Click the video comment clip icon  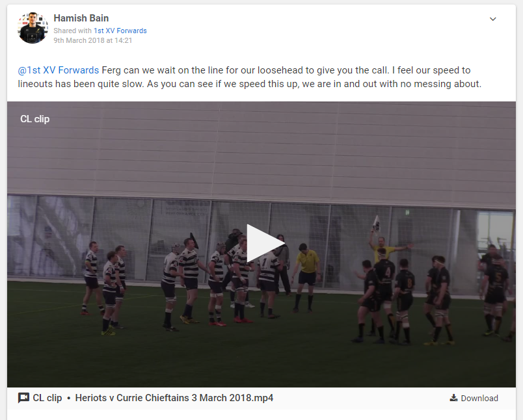23,398
